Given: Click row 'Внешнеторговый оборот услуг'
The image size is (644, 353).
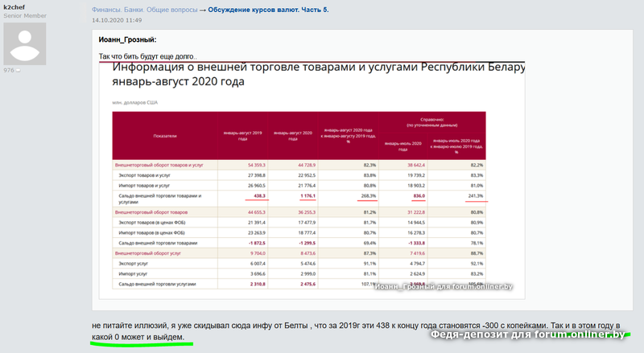Looking at the screenshot, I should (299, 253).
